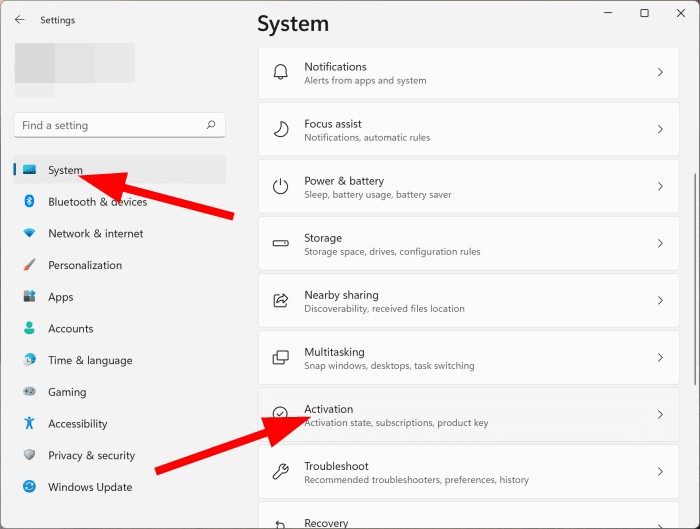Click the Windows Update sync icon

tap(29, 487)
